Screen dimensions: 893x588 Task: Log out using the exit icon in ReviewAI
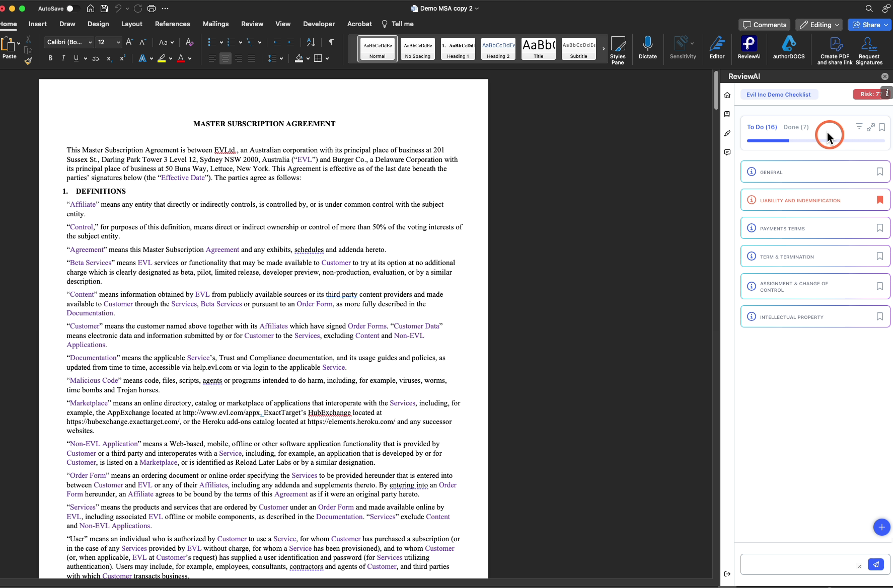[727, 574]
